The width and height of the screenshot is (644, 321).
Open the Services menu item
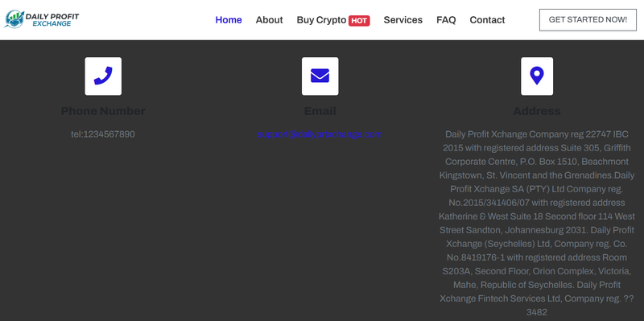[403, 20]
